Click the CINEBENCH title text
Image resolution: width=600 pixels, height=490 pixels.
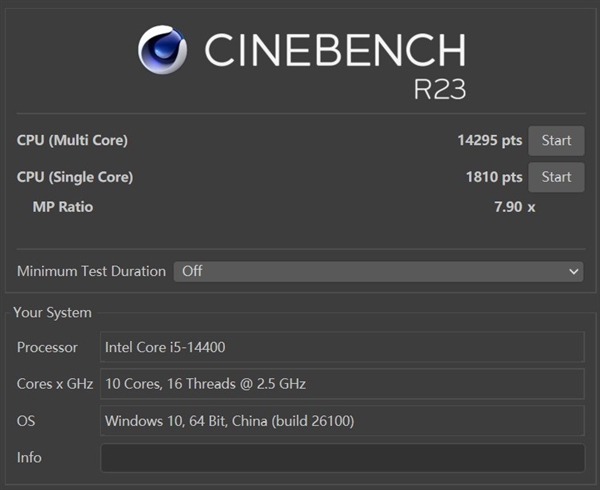point(335,49)
